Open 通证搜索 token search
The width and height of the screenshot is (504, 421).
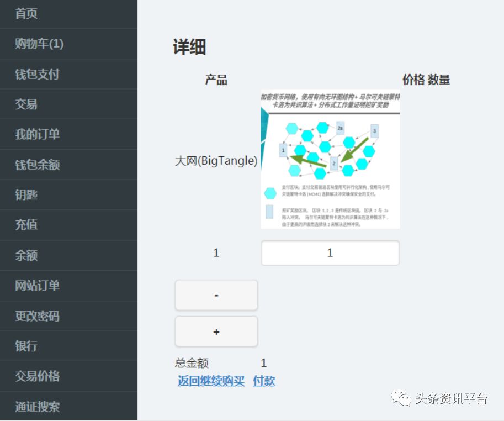click(37, 407)
